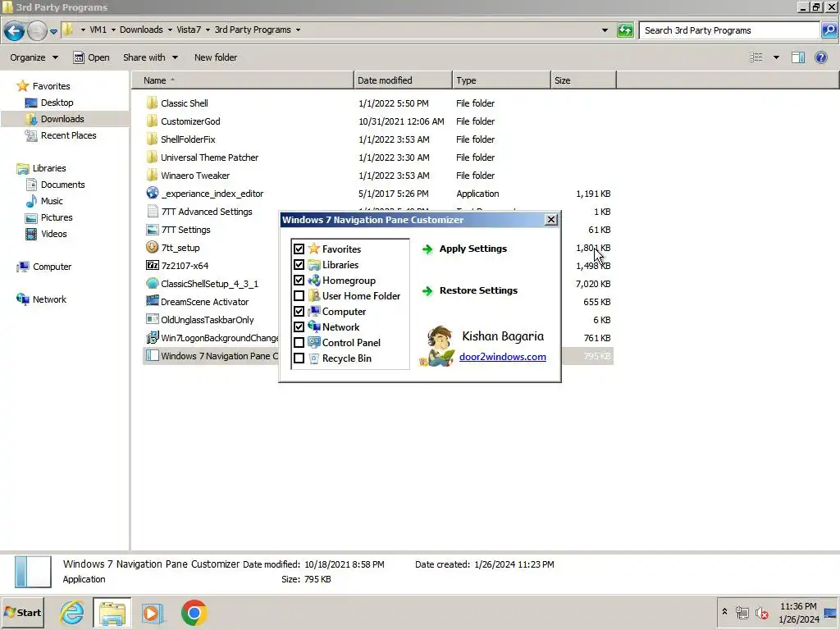Open Help with the question mark icon

(820, 57)
